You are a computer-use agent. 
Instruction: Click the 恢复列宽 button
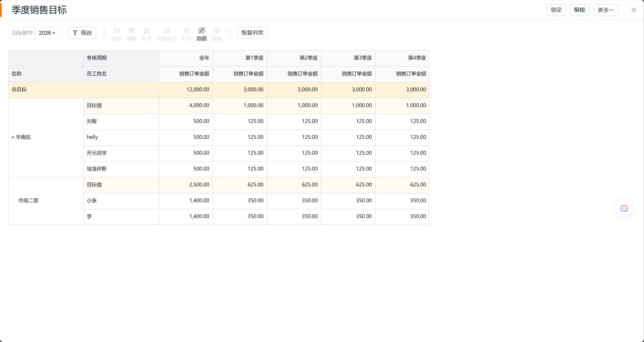point(252,33)
